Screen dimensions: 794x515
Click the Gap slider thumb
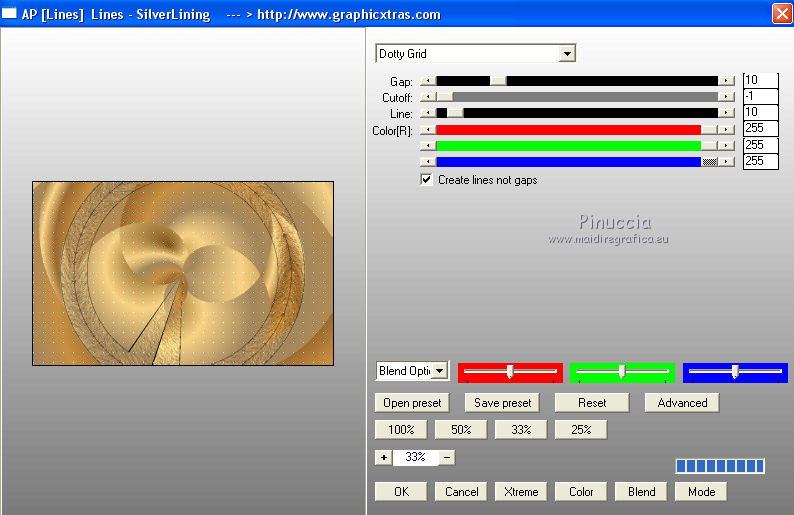pyautogui.click(x=498, y=81)
